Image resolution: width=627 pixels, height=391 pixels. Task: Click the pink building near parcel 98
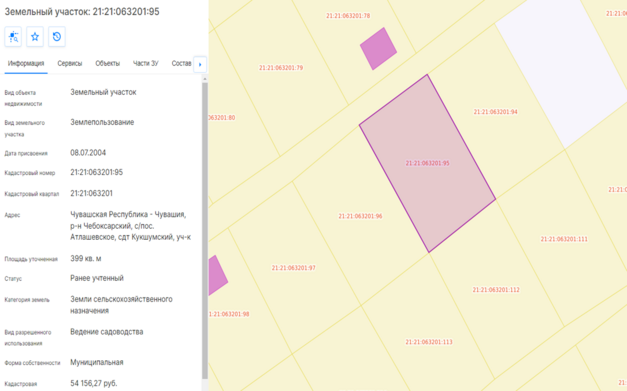pos(217,276)
